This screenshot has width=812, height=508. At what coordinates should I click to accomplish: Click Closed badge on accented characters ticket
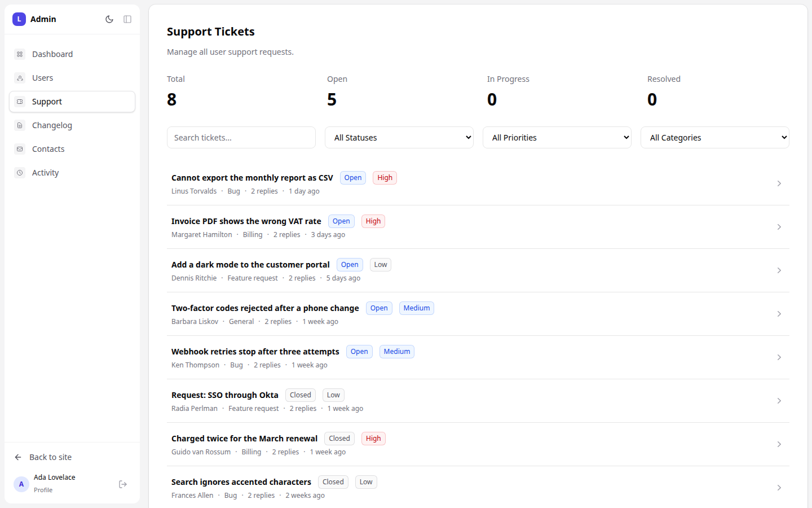click(333, 482)
